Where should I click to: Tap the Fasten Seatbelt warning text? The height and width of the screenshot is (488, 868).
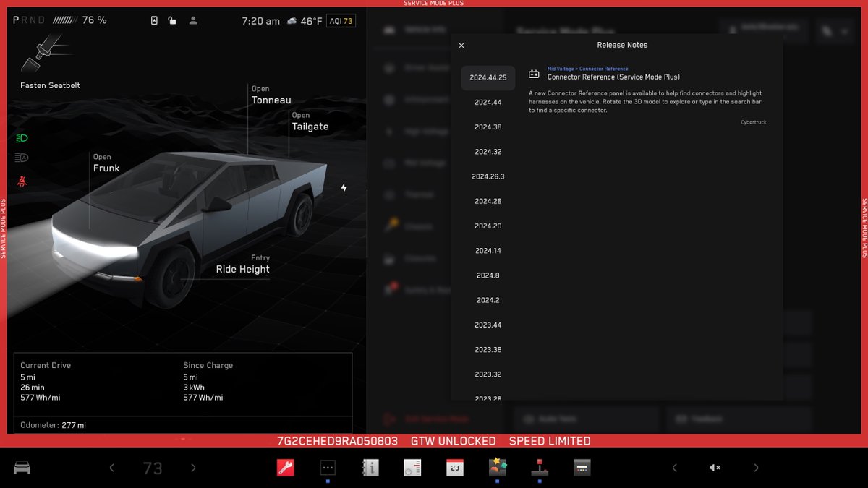(50, 85)
